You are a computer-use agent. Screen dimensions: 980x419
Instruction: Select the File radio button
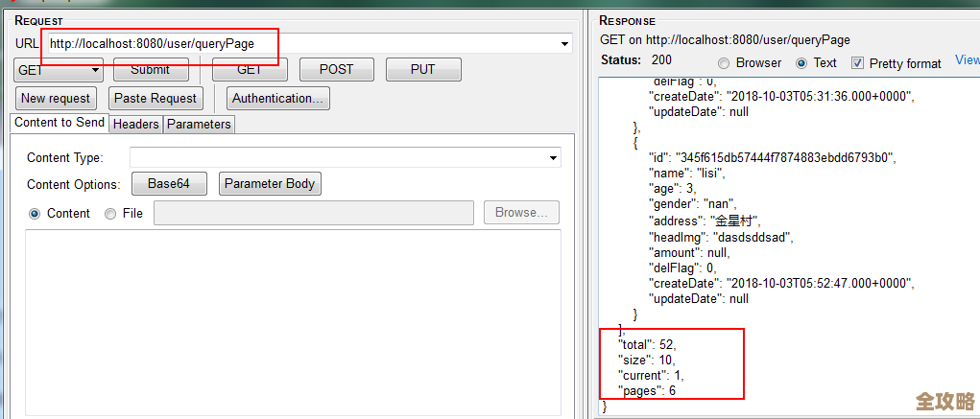tap(110, 214)
